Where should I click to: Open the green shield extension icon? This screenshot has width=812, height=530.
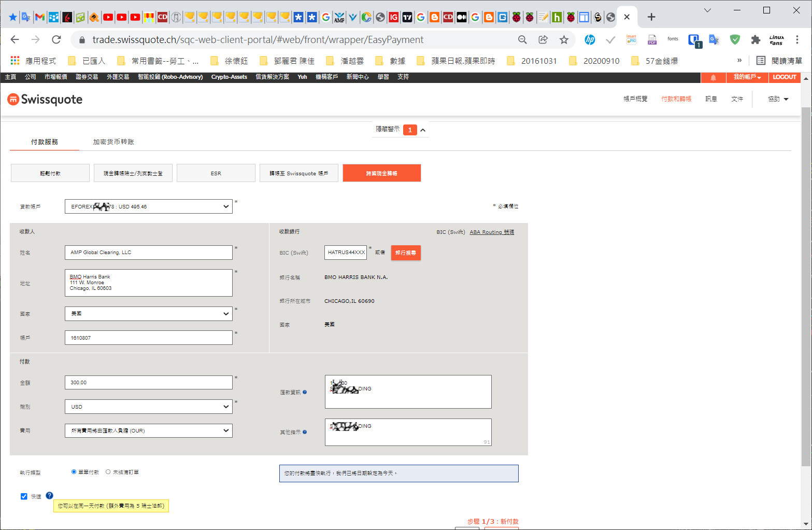pyautogui.click(x=735, y=39)
